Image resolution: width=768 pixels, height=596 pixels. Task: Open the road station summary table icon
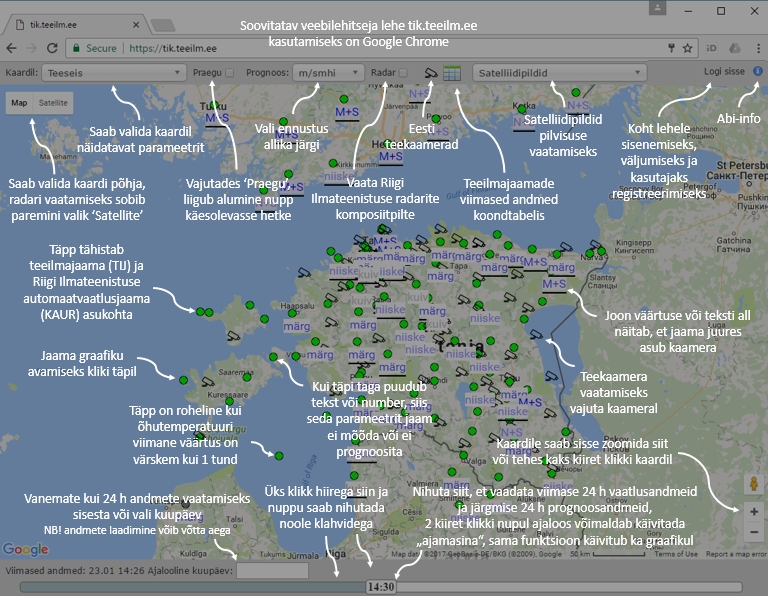(x=452, y=73)
